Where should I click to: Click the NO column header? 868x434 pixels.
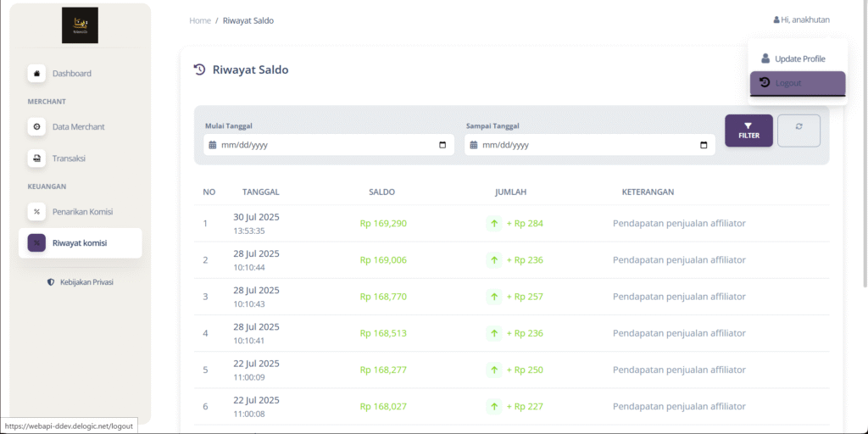[209, 192]
